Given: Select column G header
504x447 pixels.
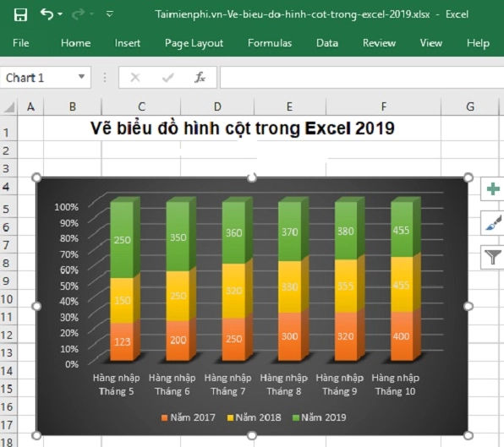Looking at the screenshot, I should click(470, 106).
